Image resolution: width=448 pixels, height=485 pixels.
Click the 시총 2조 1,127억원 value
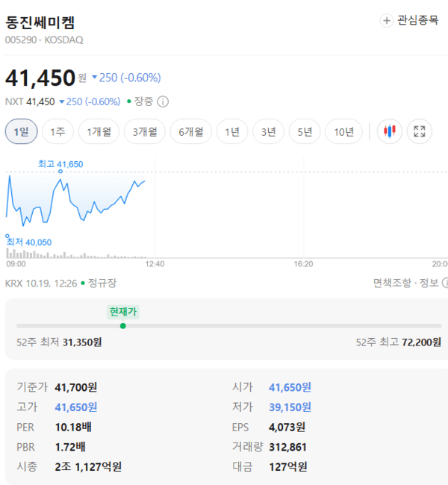click(88, 467)
